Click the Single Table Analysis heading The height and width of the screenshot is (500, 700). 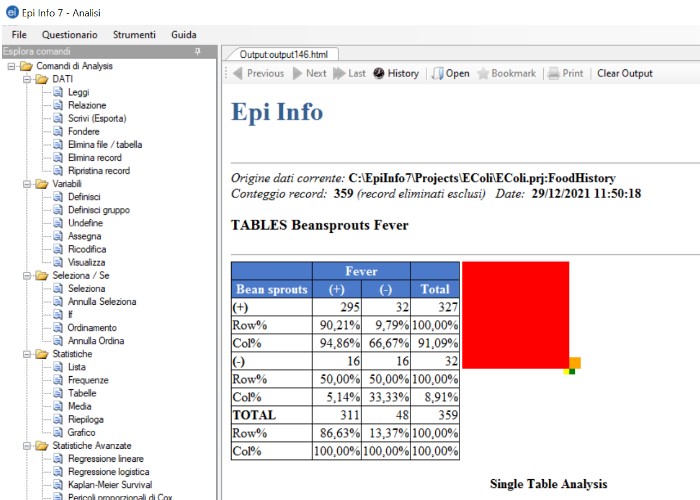[548, 484]
